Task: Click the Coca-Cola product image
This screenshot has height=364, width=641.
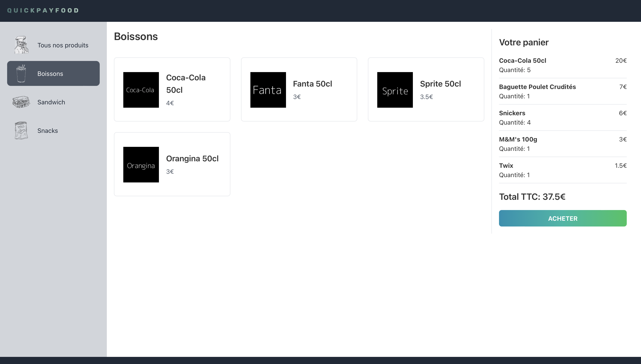Action: 141,90
